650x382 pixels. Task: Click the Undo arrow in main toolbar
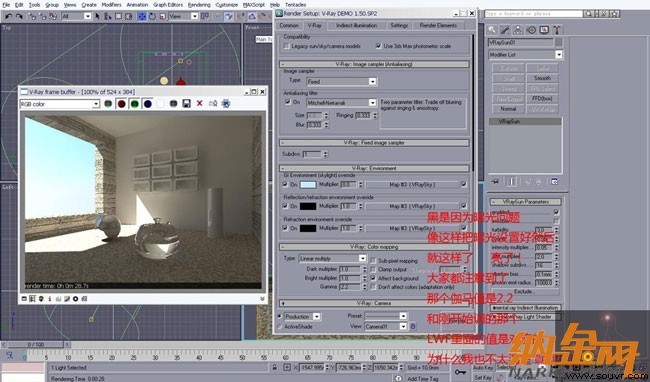[x=8, y=16]
